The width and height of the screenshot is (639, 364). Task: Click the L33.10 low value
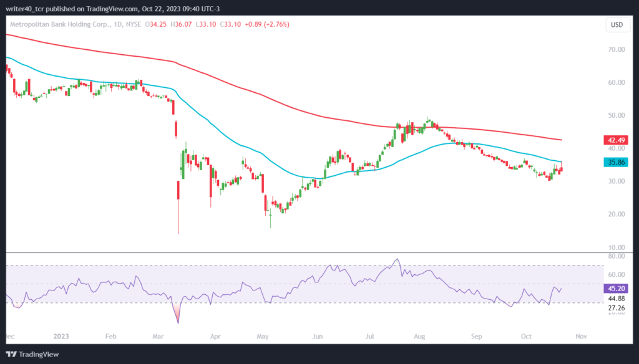point(206,24)
